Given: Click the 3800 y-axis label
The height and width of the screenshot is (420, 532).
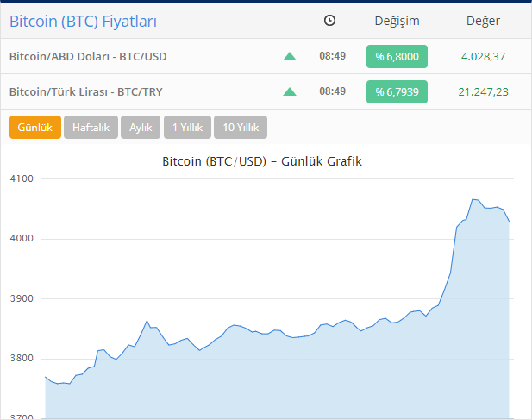Looking at the screenshot, I should coord(22,358).
